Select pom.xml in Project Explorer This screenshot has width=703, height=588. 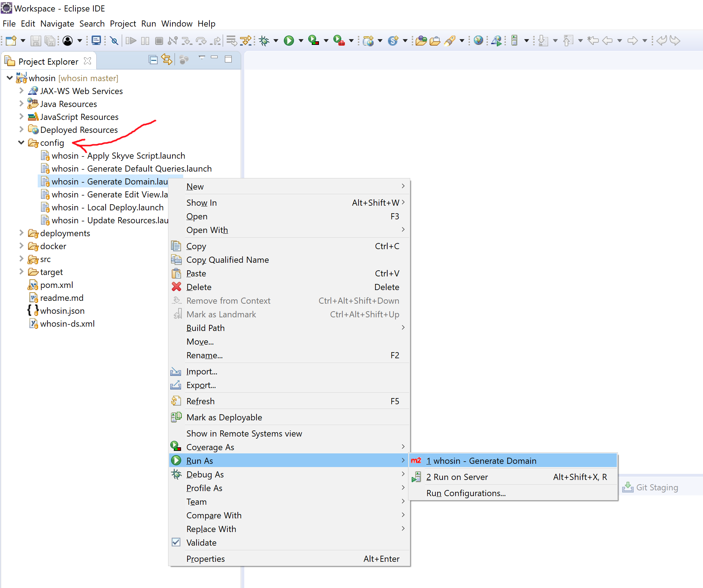tap(56, 285)
